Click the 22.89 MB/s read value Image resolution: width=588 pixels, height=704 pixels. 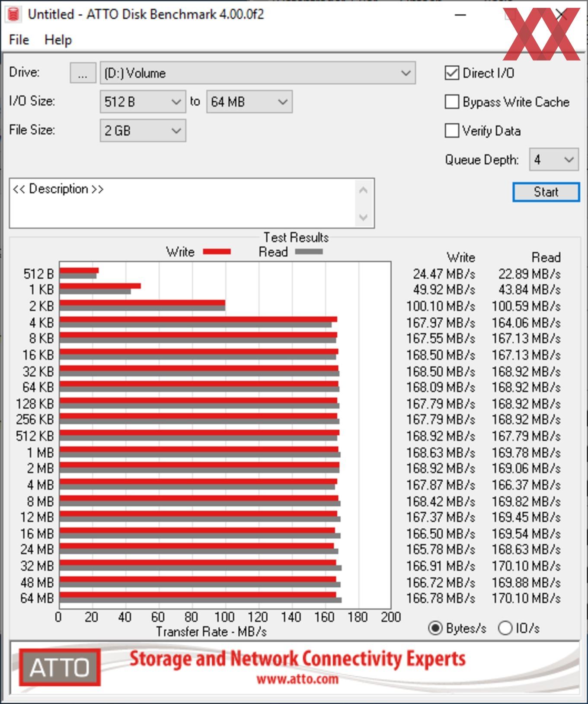(x=529, y=274)
